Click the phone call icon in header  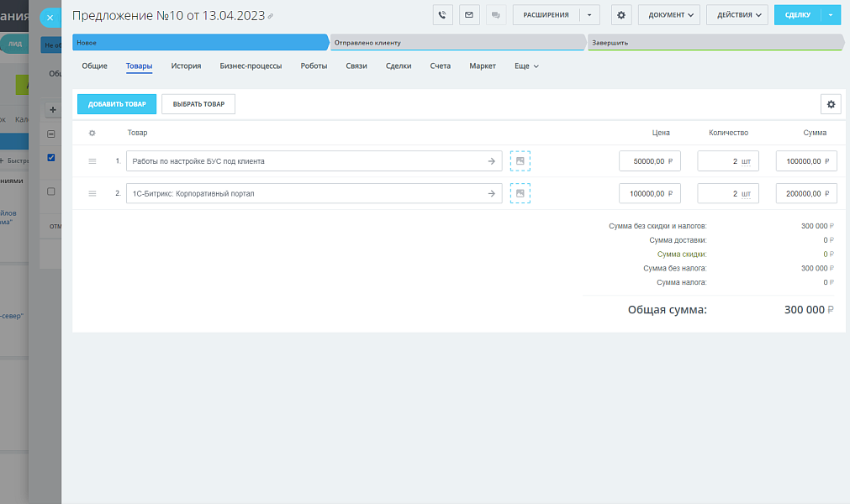click(x=442, y=15)
